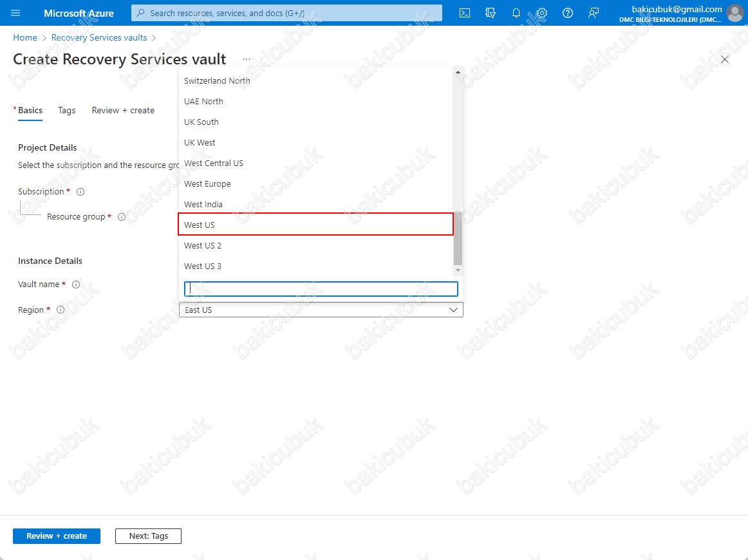This screenshot has height=560, width=748.
Task: Select West Central US region
Action: click(315, 163)
